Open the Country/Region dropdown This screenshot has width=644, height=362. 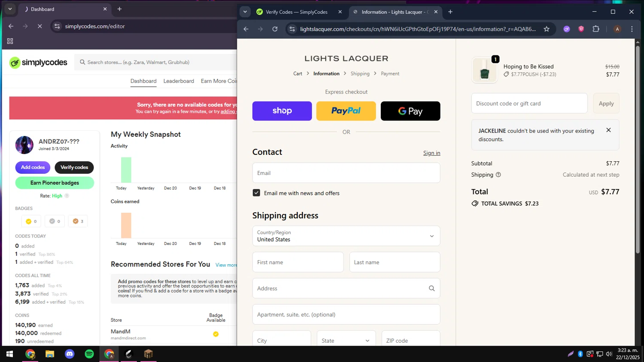[x=346, y=236]
